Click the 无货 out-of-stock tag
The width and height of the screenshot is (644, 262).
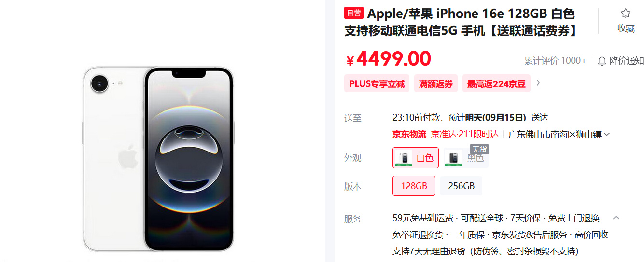[479, 149]
